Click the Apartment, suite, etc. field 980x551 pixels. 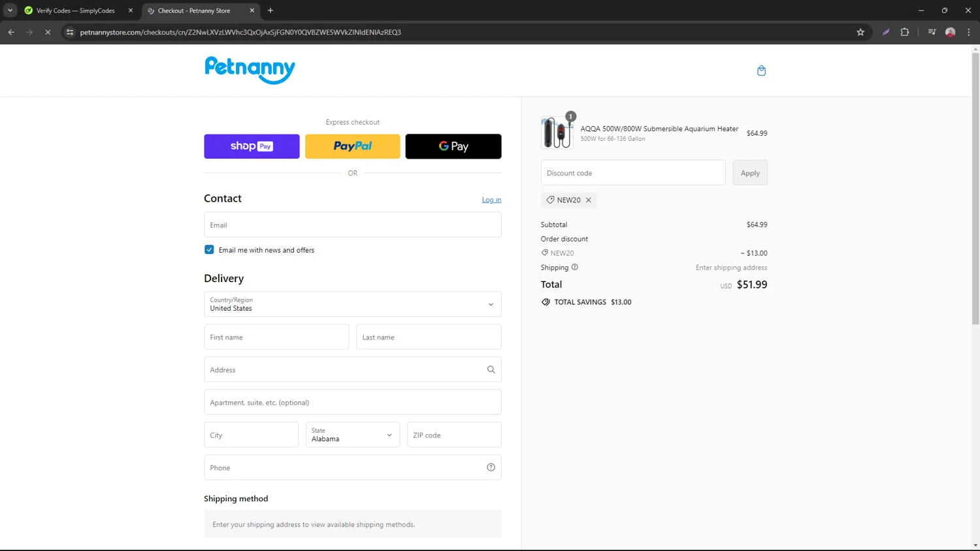point(353,402)
